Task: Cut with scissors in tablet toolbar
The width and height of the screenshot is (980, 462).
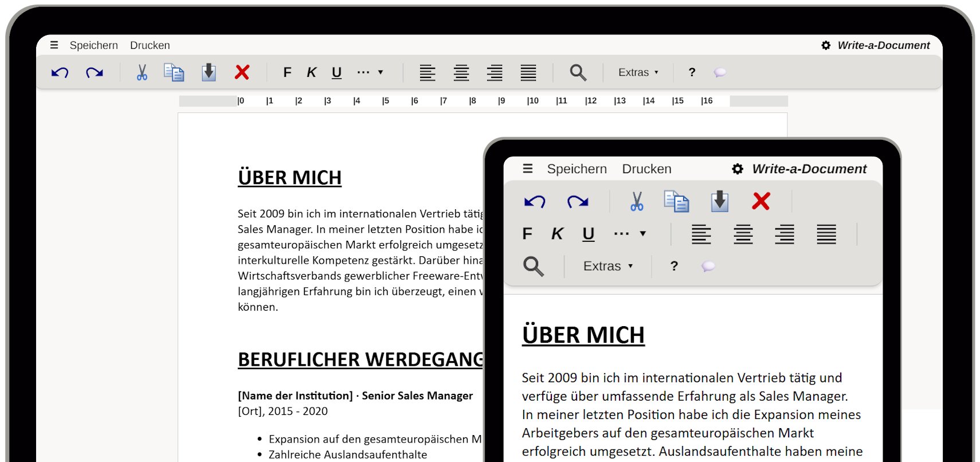Action: point(637,201)
